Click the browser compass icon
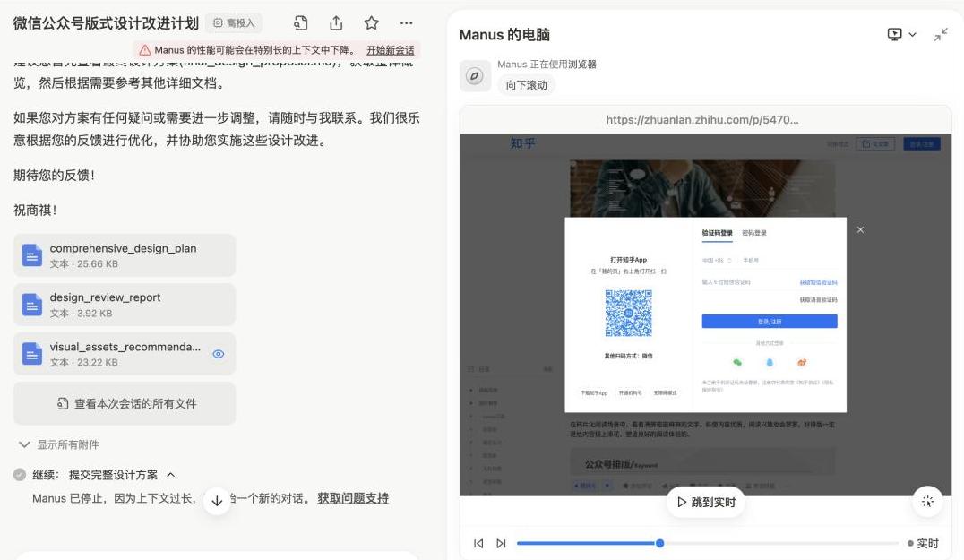Image resolution: width=964 pixels, height=560 pixels. pyautogui.click(x=475, y=76)
